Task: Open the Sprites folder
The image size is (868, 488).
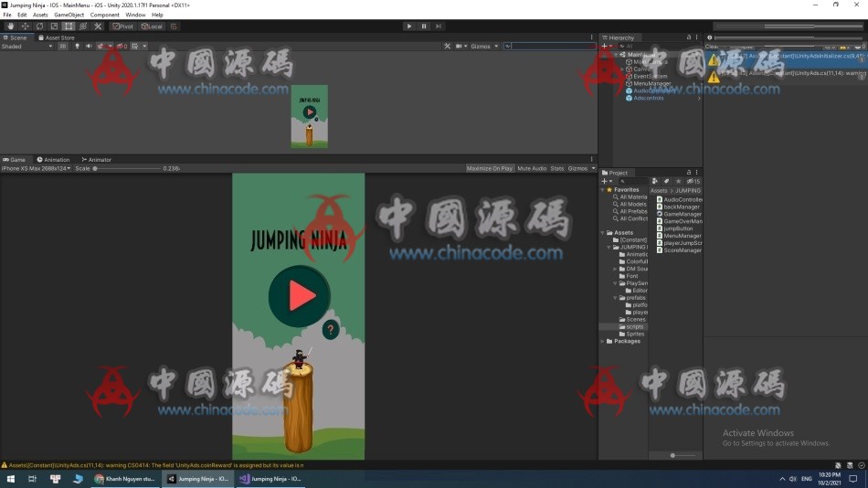Action: [631, 334]
